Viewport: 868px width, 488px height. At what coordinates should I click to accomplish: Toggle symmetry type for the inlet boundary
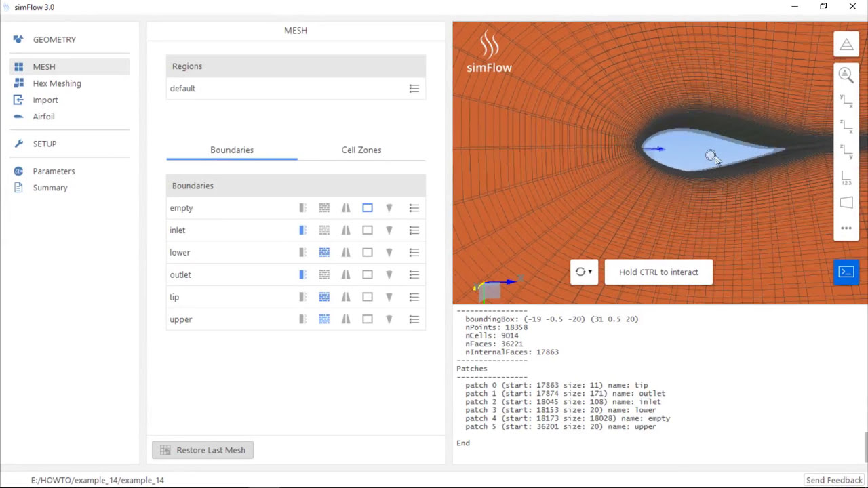click(x=346, y=230)
